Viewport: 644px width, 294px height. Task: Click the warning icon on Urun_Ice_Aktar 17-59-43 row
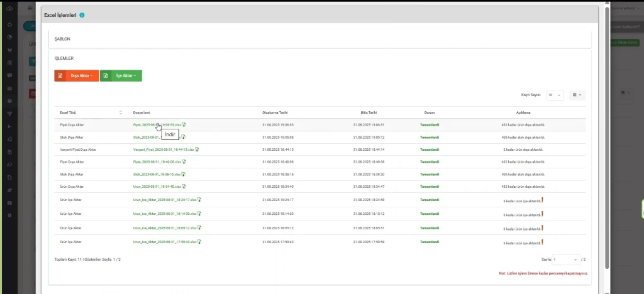coord(542,241)
